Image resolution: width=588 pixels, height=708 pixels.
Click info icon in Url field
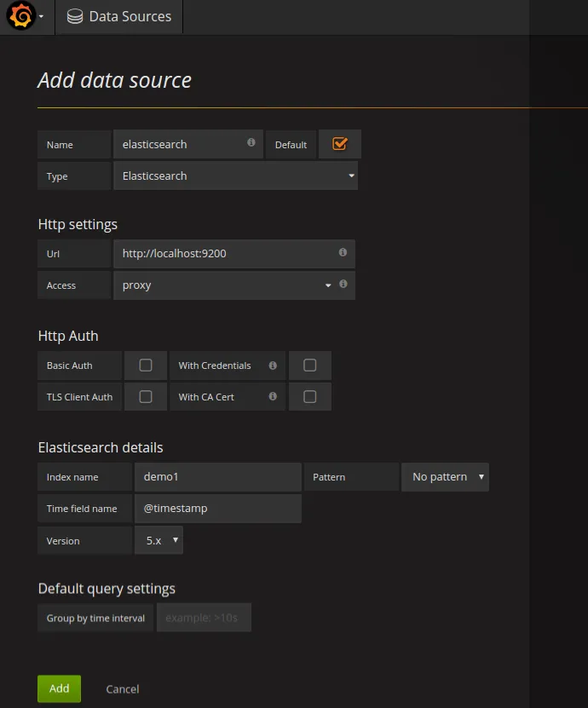343,253
